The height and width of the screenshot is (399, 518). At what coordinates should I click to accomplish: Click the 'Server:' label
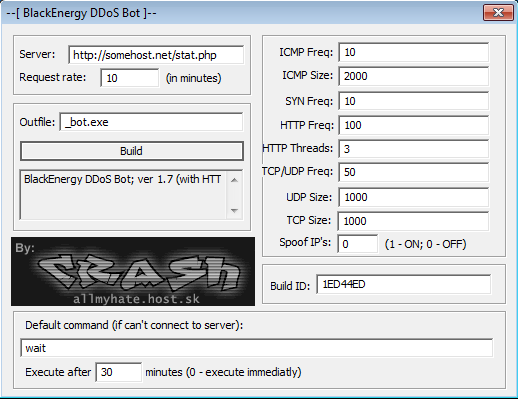(x=37, y=54)
